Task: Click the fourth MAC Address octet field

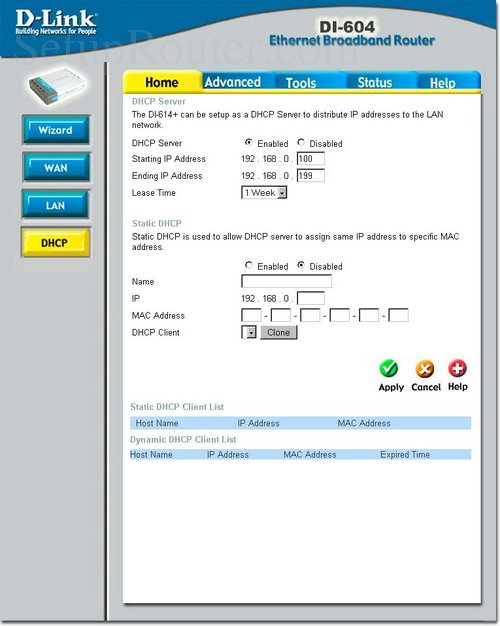Action: (x=340, y=315)
